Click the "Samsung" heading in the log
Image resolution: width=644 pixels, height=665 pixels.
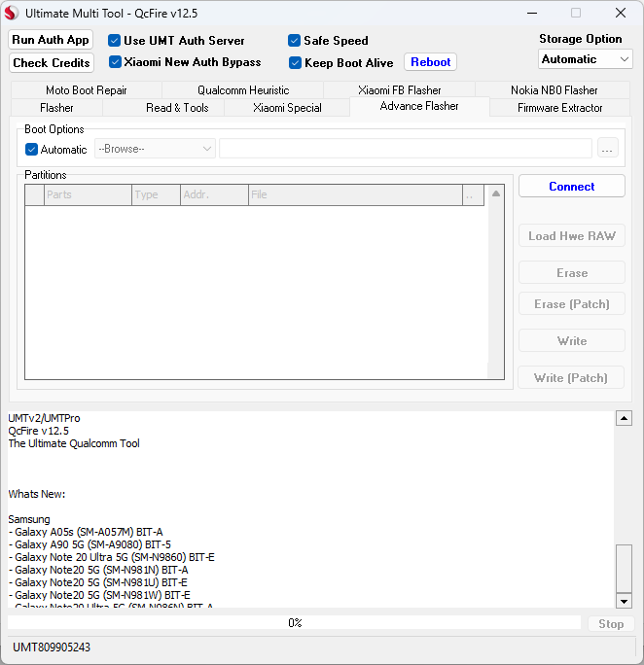29,519
